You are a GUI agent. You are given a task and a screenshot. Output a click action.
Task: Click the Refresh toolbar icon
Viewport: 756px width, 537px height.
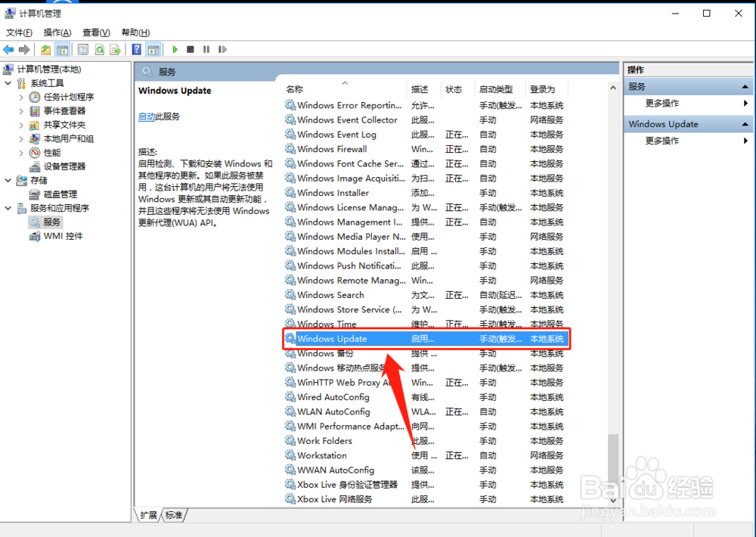tap(99, 49)
